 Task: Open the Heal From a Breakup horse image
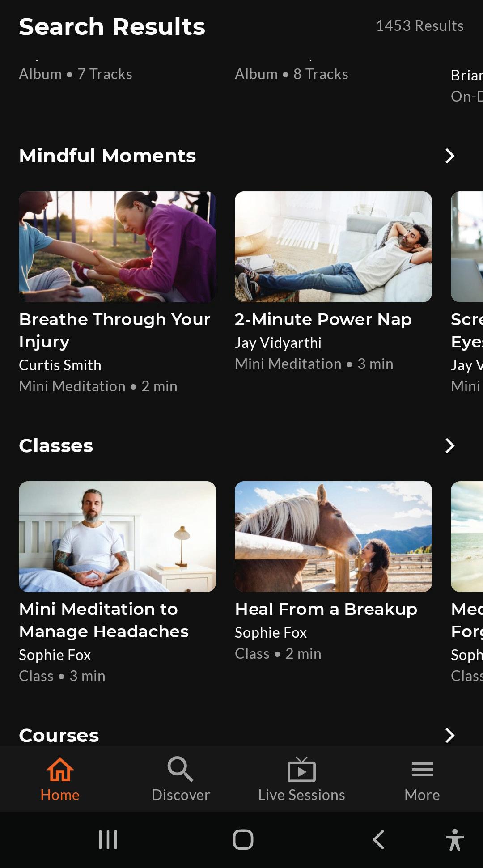pos(333,537)
